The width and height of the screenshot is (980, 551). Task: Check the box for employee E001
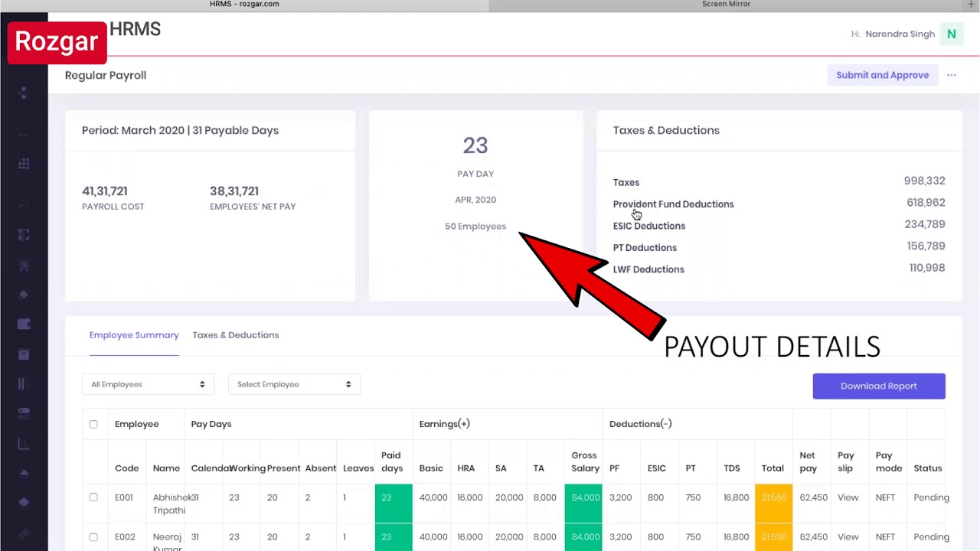pyautogui.click(x=93, y=497)
